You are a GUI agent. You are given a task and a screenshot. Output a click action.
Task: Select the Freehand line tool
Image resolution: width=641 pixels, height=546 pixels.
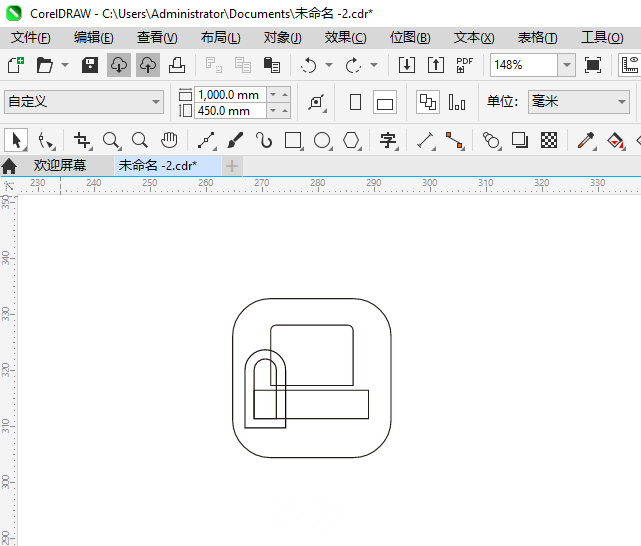206,141
